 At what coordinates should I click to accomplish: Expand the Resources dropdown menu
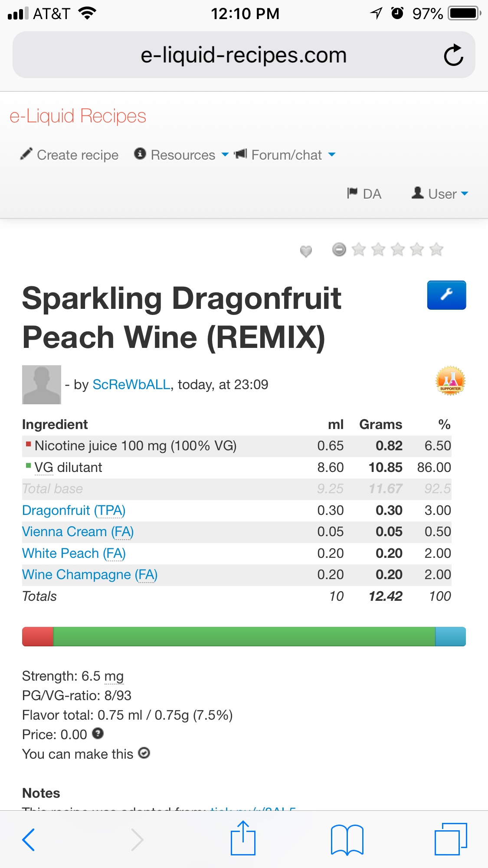point(182,155)
